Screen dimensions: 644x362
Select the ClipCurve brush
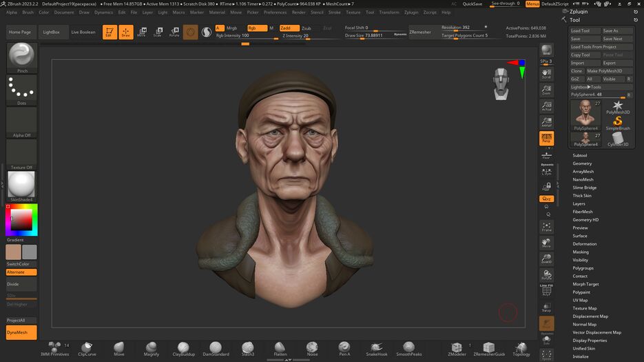pyautogui.click(x=87, y=349)
